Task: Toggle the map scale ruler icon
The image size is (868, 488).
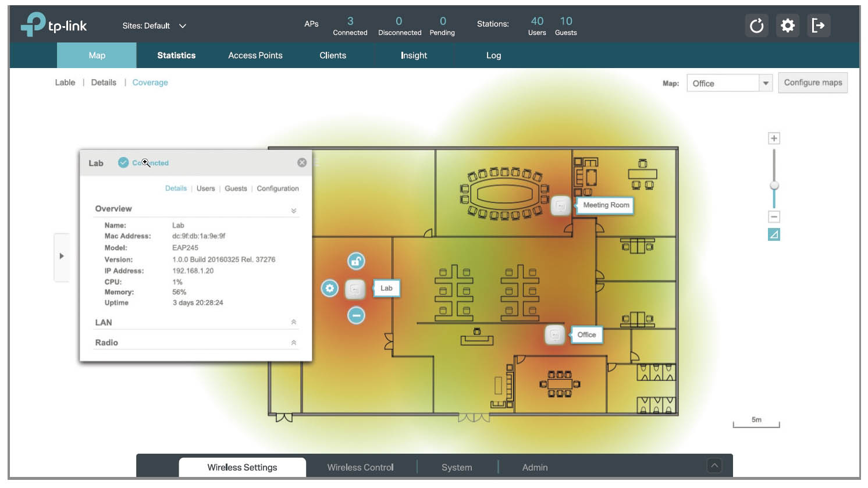Action: pyautogui.click(x=774, y=234)
